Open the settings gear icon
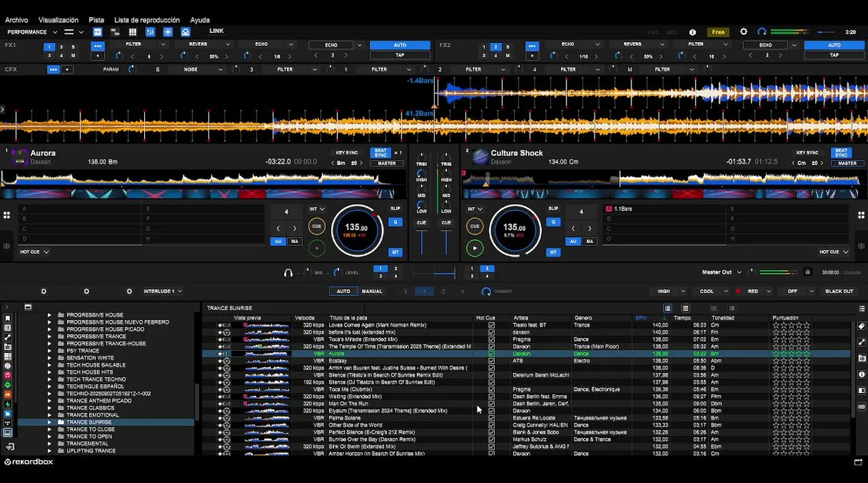This screenshot has height=483, width=868. [743, 32]
